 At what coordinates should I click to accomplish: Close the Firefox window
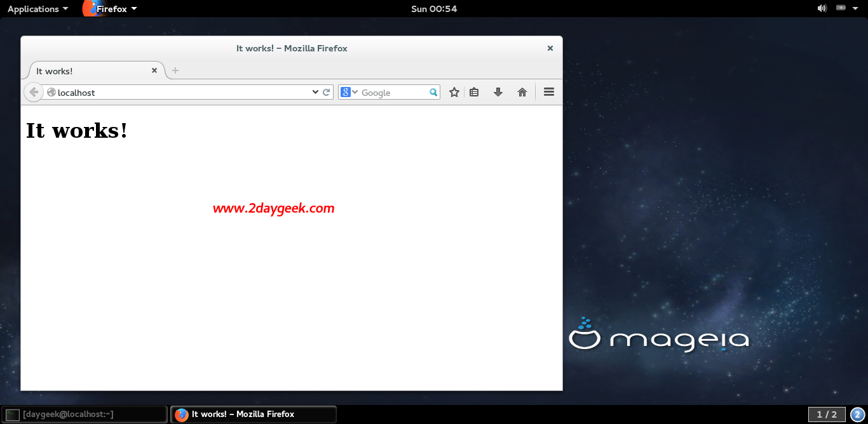[x=550, y=48]
